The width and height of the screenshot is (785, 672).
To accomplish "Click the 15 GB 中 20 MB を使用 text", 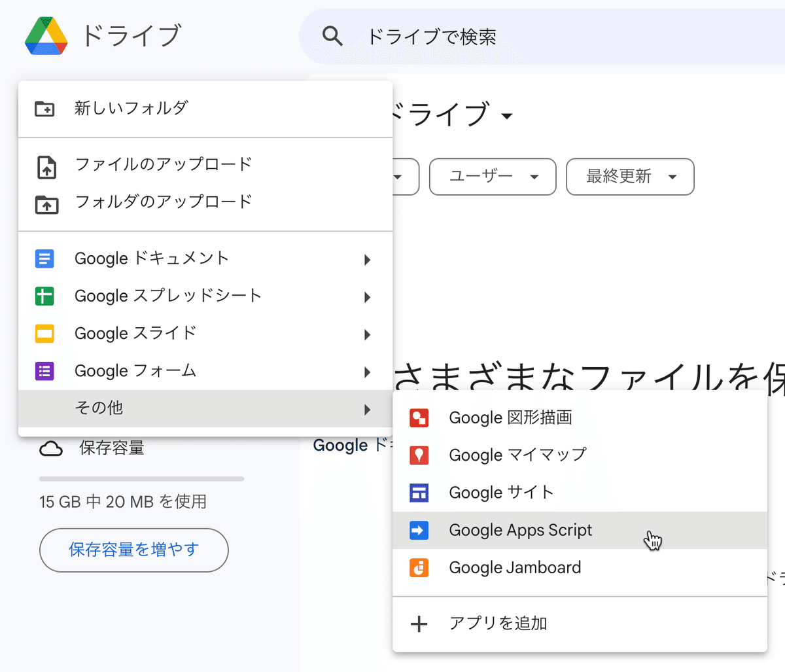I will click(x=123, y=502).
